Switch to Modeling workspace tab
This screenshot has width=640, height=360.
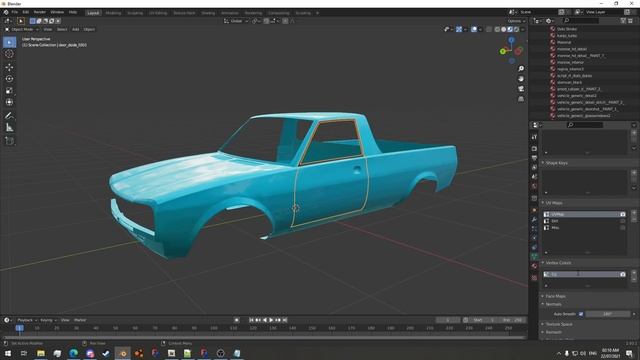(x=113, y=13)
